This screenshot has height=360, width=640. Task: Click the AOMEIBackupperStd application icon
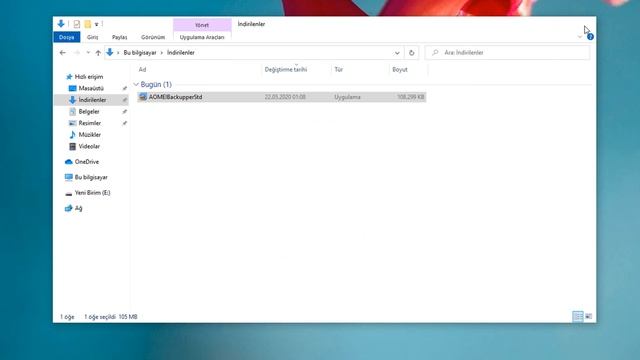[143, 97]
